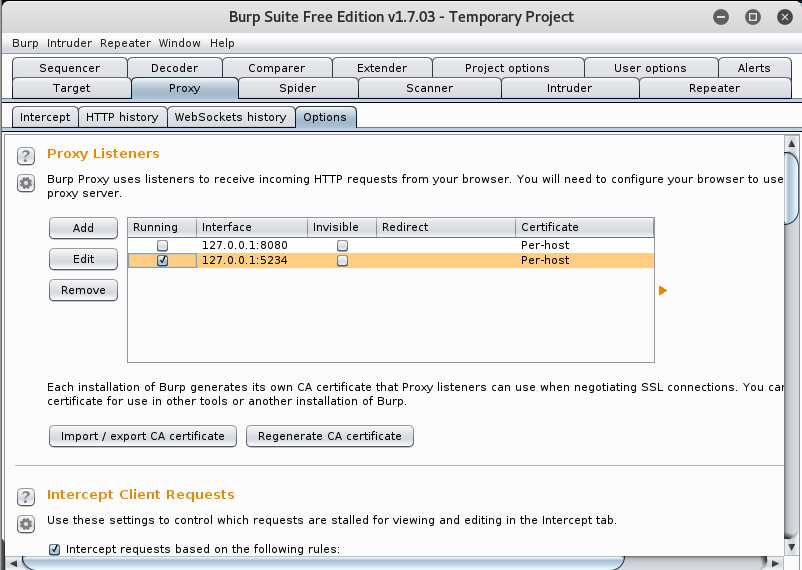Sort listeners by Interface column header
Screen dimensions: 802x570
click(252, 227)
